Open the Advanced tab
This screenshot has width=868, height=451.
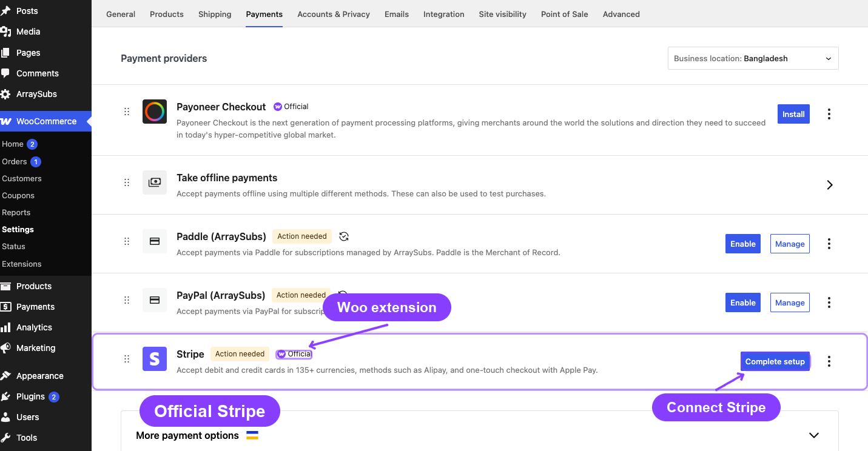pos(621,14)
